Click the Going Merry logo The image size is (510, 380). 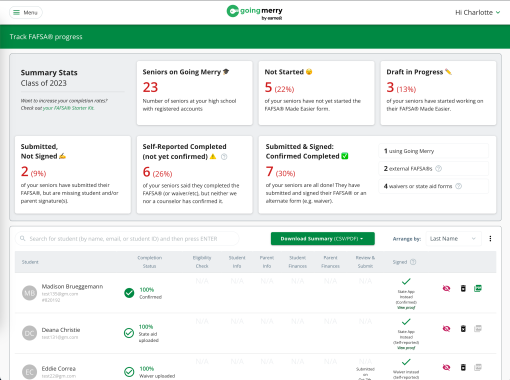point(255,13)
